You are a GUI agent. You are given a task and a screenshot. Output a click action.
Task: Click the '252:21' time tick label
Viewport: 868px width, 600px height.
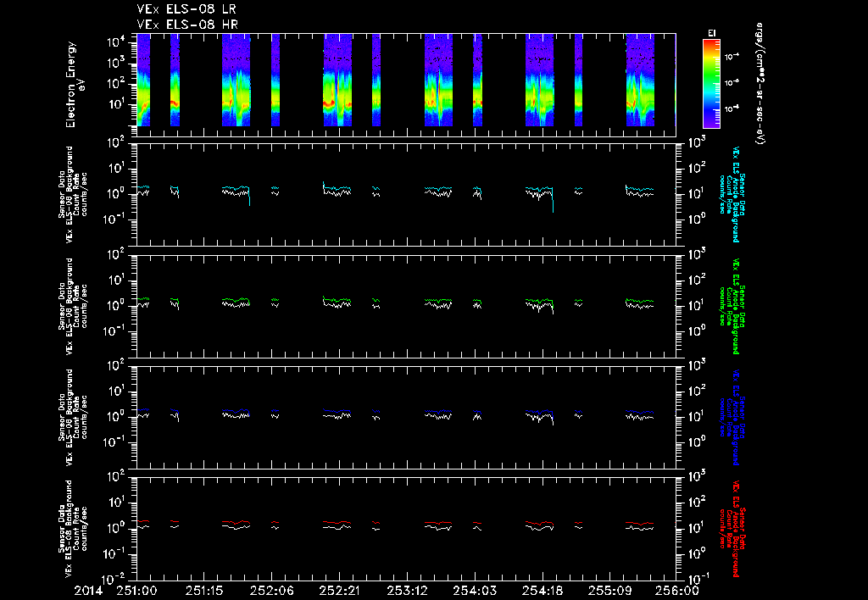click(339, 592)
